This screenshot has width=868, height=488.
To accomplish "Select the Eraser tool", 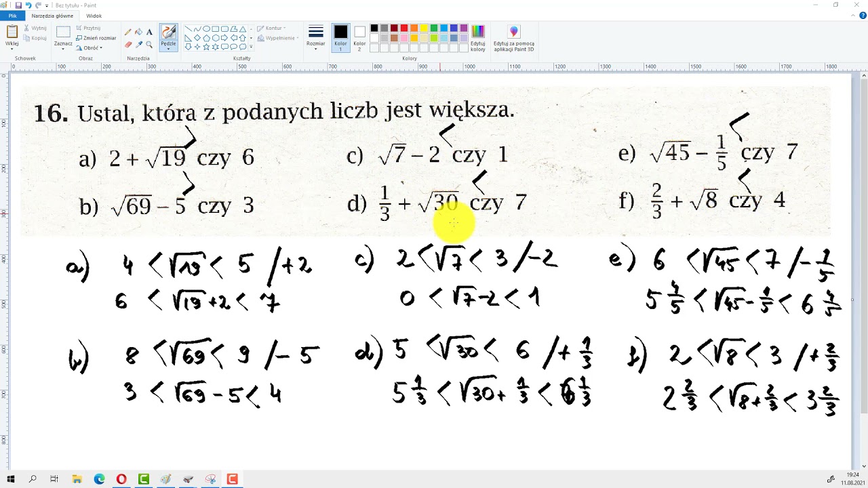I will 128,45.
